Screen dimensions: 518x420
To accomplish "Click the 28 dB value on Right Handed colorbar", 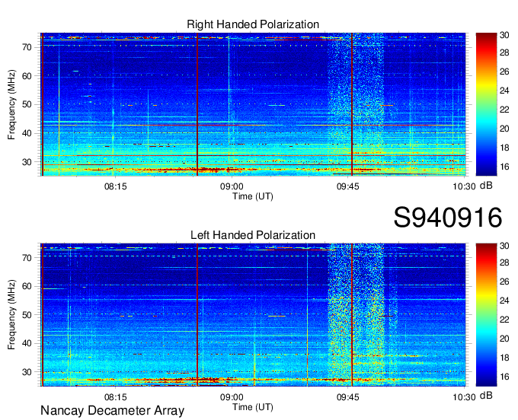I will coord(504,52).
